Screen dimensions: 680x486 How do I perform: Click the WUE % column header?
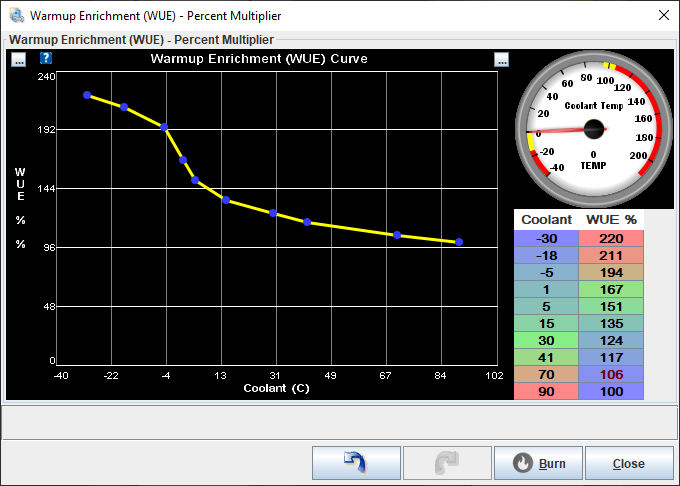(611, 220)
